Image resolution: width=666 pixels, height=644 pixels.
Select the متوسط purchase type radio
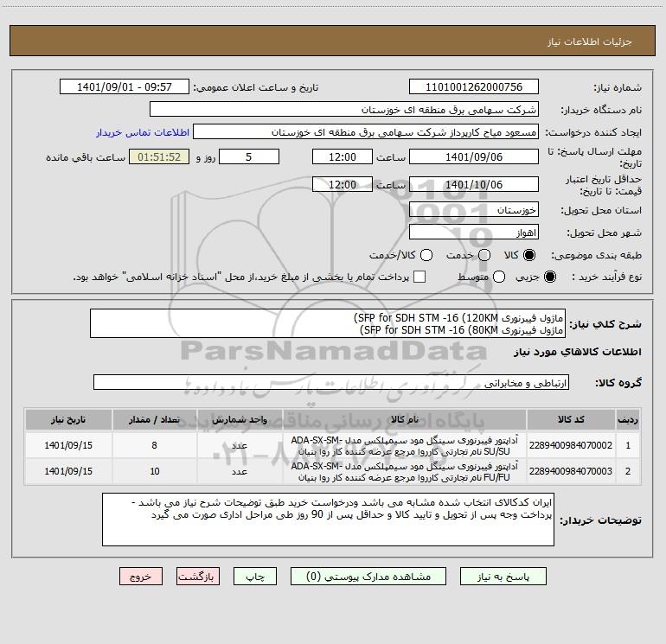coord(499,277)
